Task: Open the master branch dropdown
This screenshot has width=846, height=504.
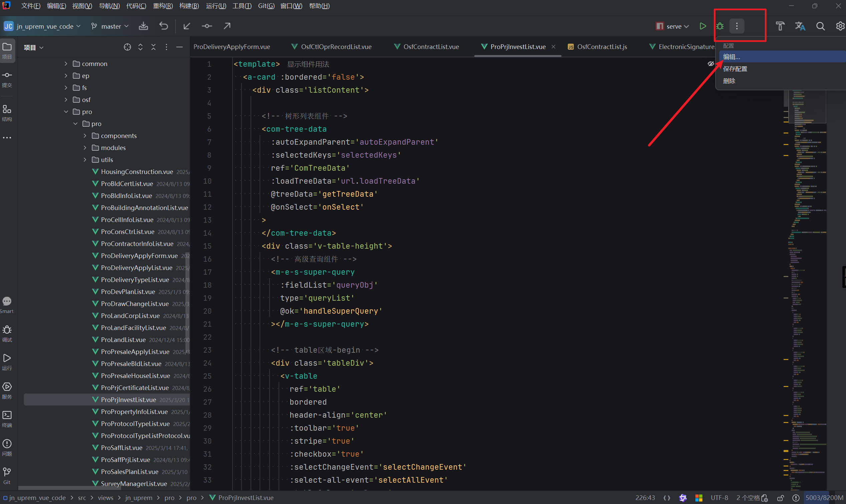Action: 110,26
